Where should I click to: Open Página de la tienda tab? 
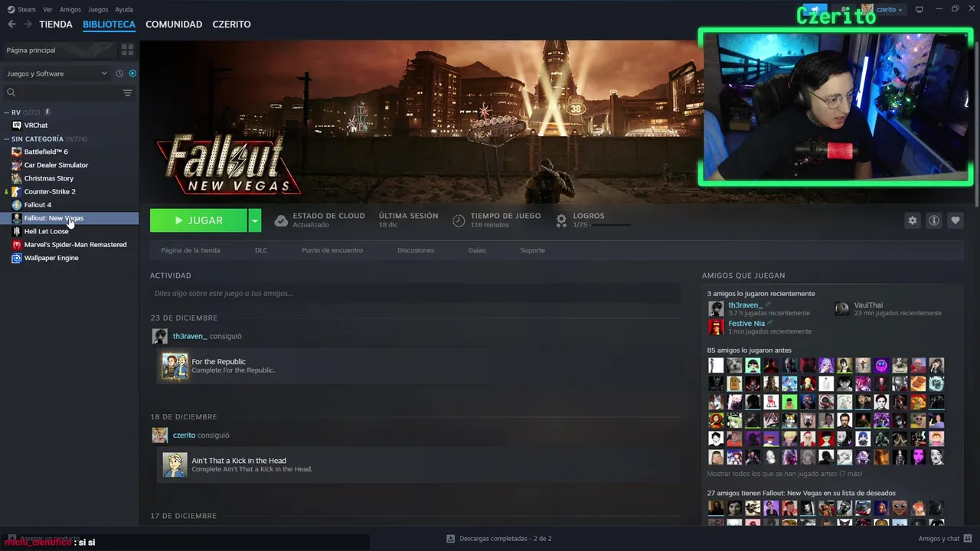point(191,250)
